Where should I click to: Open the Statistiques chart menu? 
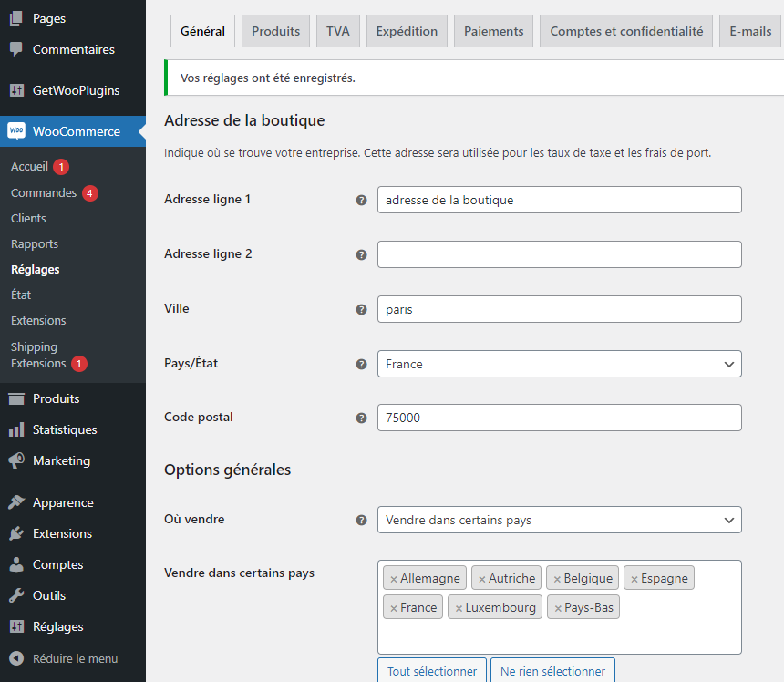pos(16,429)
